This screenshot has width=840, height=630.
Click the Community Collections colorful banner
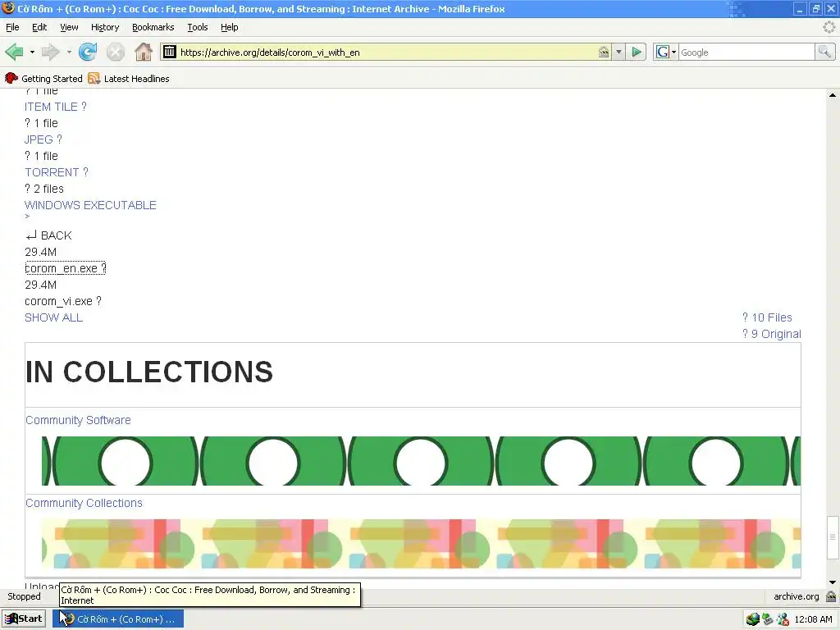tap(421, 544)
